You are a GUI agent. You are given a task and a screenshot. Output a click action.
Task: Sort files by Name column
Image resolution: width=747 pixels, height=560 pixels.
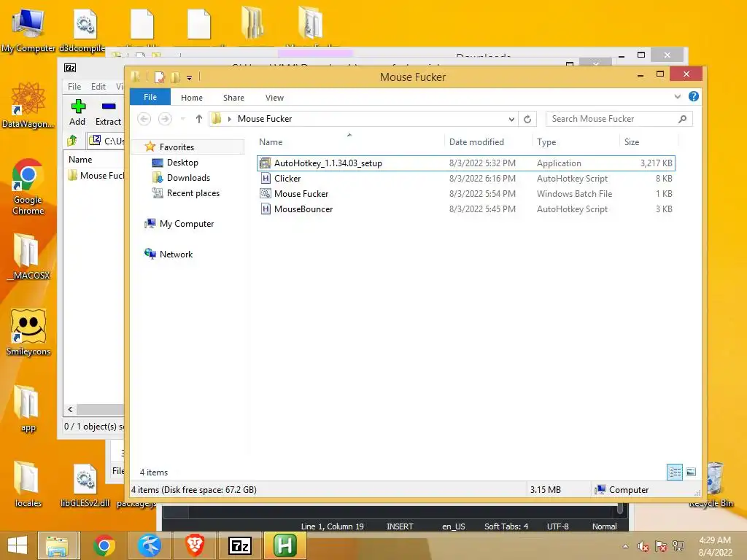coord(271,142)
